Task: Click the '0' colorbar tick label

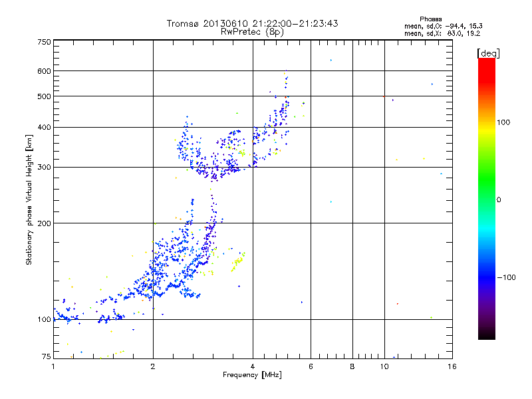Action: 499,200
